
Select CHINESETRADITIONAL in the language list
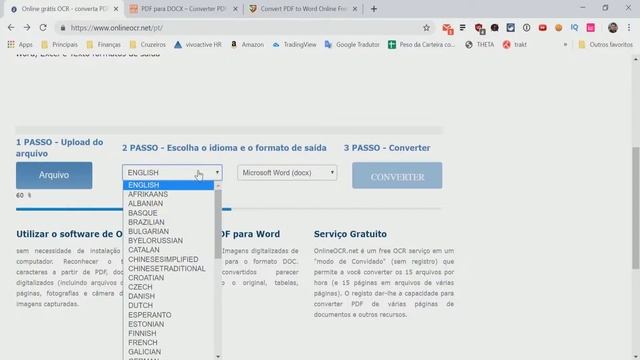(168, 269)
